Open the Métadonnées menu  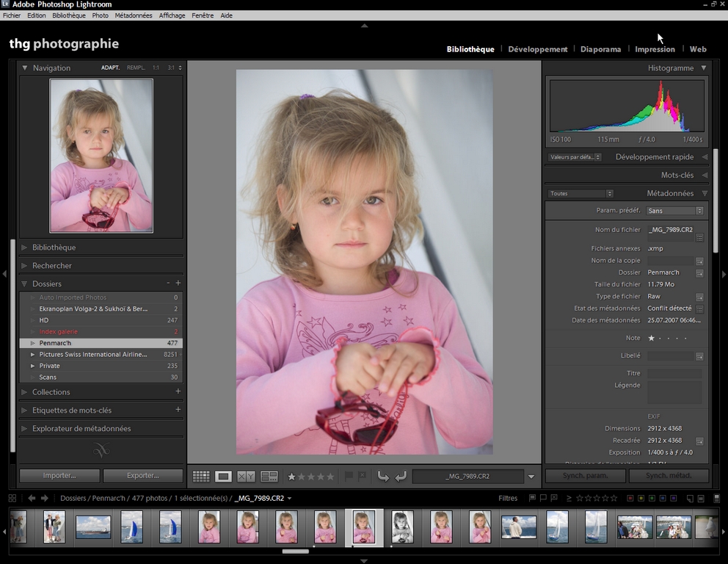pyautogui.click(x=134, y=15)
